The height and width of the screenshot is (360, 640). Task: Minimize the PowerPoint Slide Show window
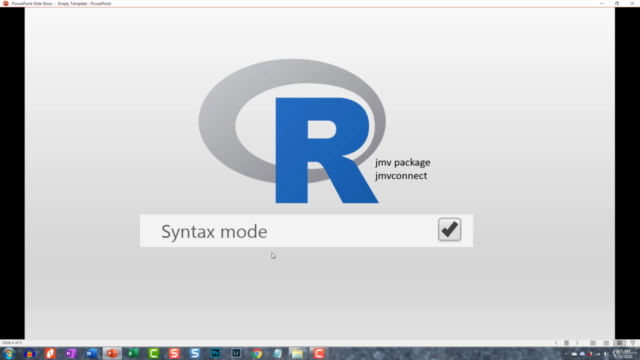(602, 3)
